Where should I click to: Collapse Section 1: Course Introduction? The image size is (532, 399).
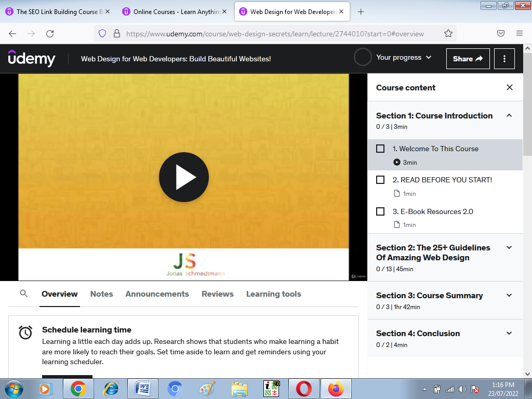[509, 116]
